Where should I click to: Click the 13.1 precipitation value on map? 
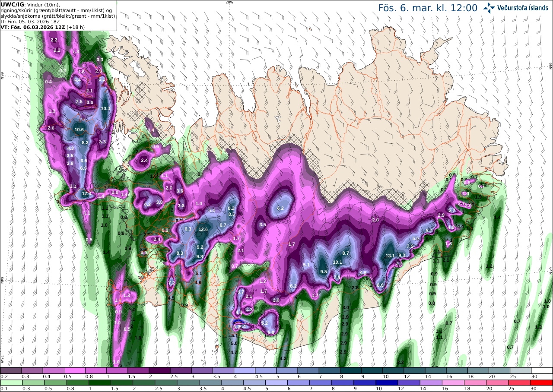(390, 256)
